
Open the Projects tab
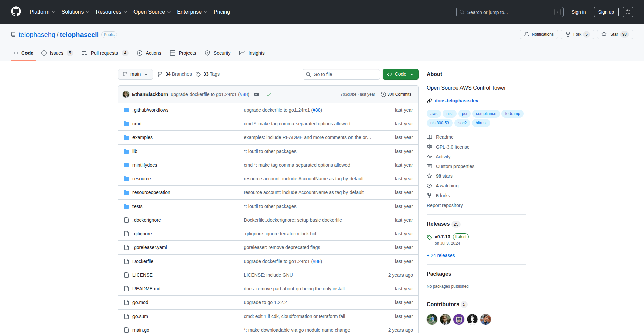point(183,53)
